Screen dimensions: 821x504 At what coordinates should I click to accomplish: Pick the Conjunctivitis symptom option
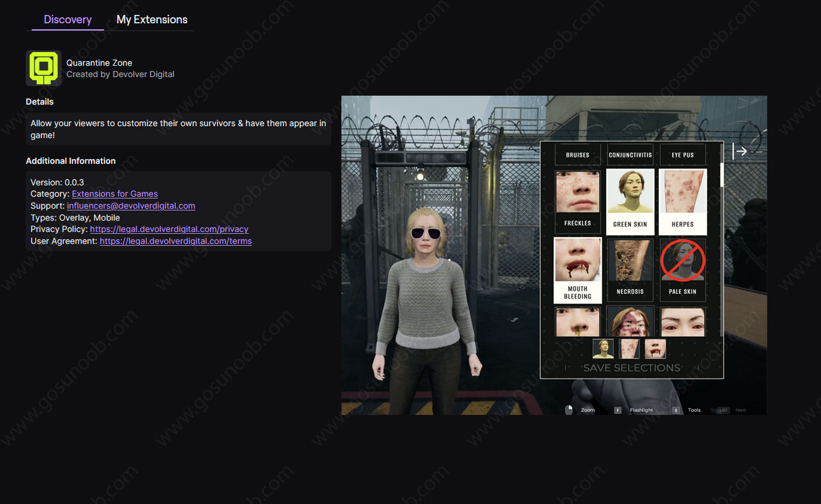[630, 155]
